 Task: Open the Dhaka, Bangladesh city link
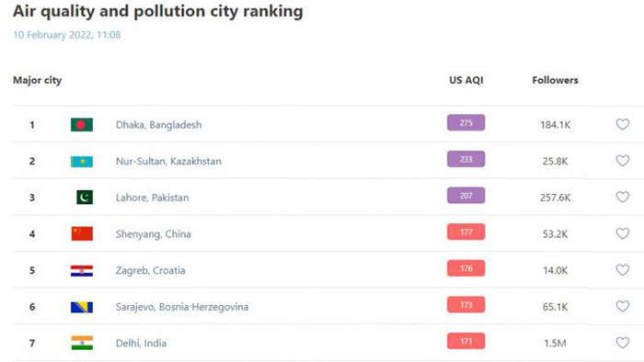tap(158, 125)
